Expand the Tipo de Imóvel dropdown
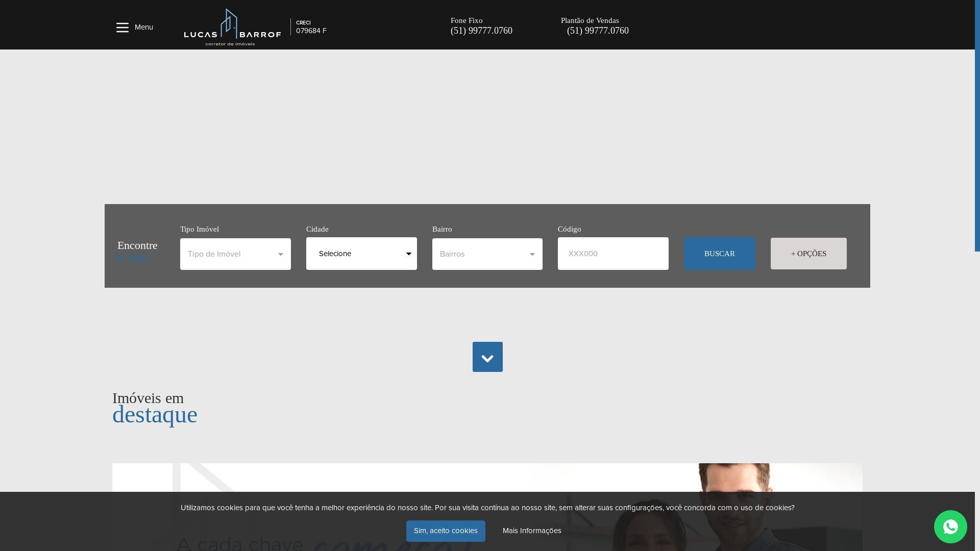The image size is (980, 551). [x=235, y=254]
